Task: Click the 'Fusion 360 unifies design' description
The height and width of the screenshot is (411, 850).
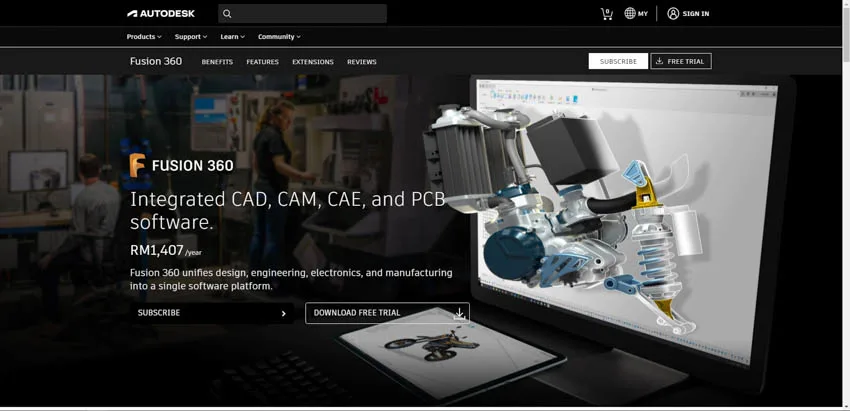Action: tap(291, 279)
